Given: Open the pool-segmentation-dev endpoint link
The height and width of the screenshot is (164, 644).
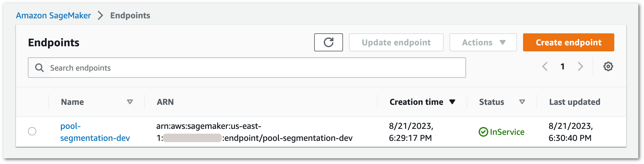Looking at the screenshot, I should tap(95, 132).
